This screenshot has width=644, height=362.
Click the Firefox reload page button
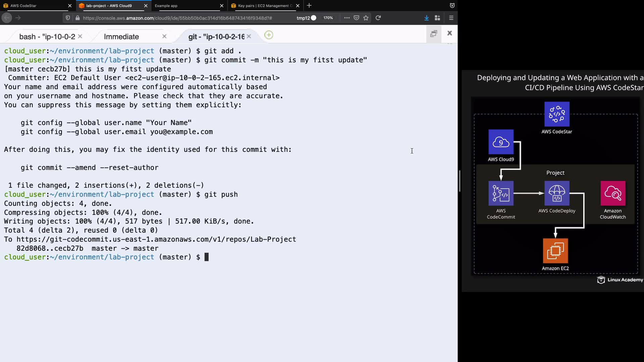[378, 18]
